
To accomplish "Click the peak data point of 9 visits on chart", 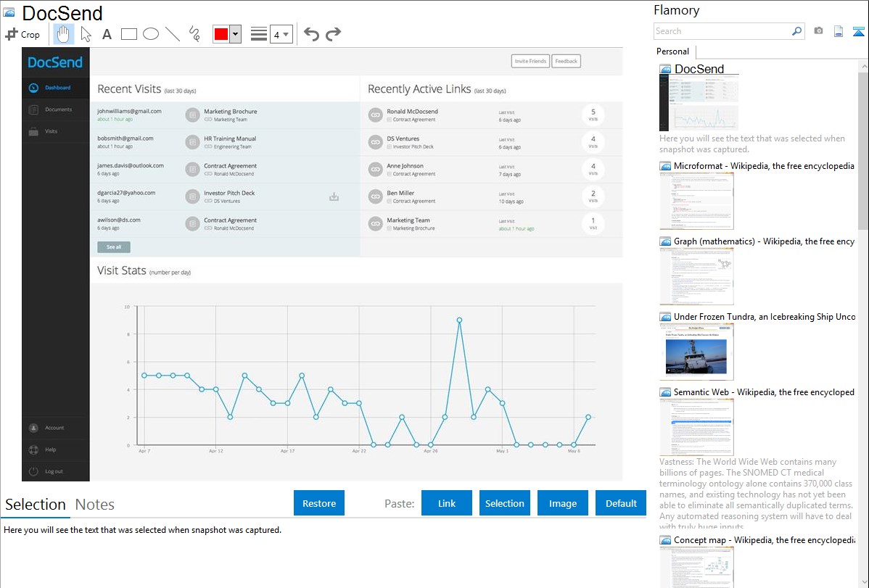I will 459,320.
